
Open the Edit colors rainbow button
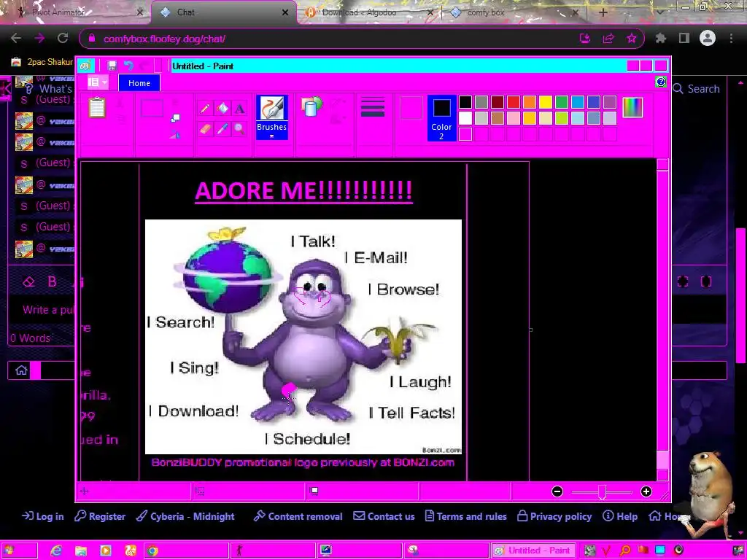632,108
